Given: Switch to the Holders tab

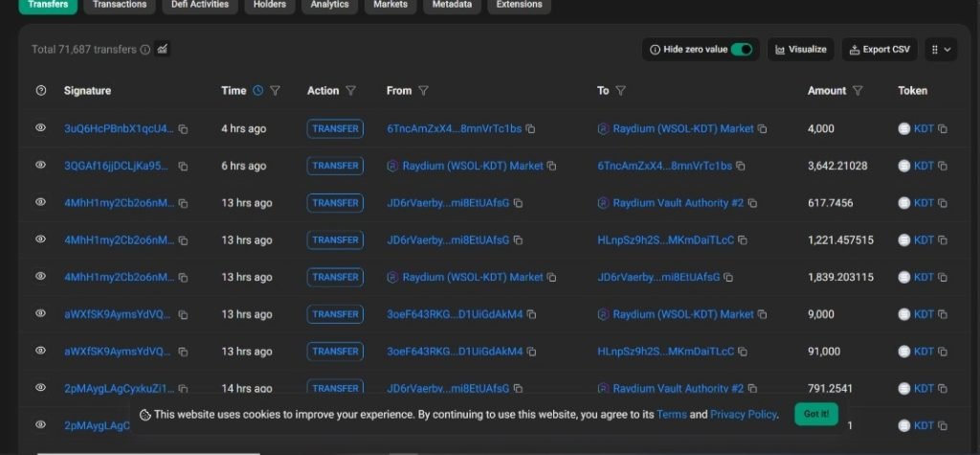Looking at the screenshot, I should (x=269, y=5).
